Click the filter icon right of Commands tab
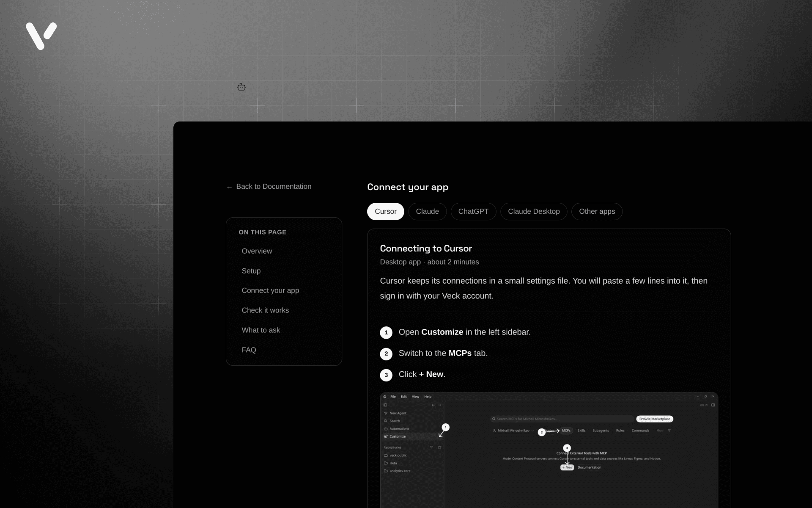 [x=669, y=431]
